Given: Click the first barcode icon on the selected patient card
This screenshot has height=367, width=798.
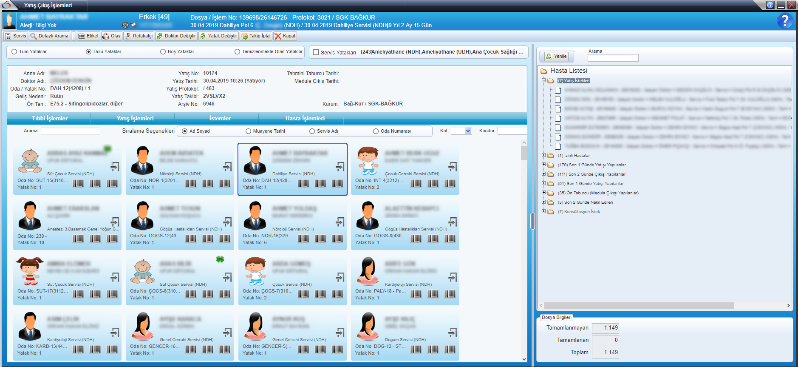Looking at the screenshot, I should tap(303, 183).
